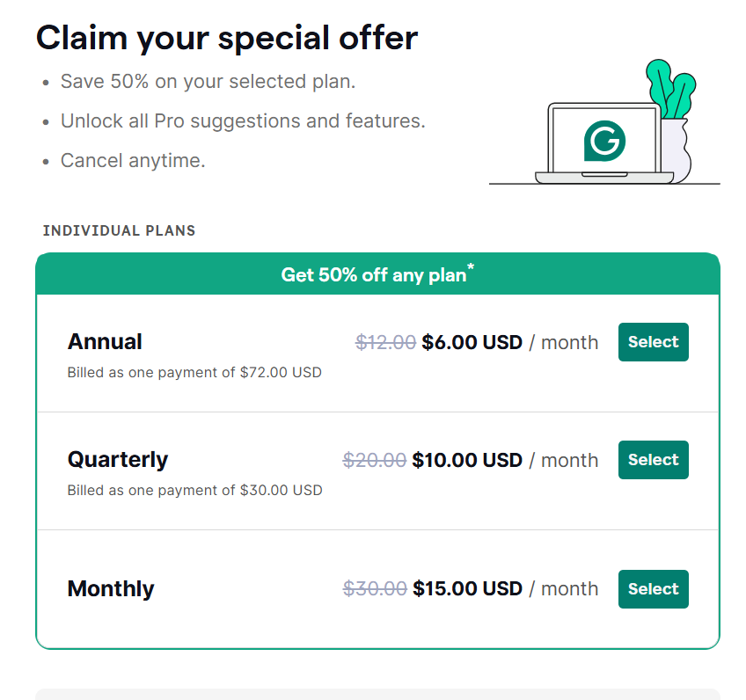
Task: Click the 'Get 50% off any plan' banner
Action: 377,274
